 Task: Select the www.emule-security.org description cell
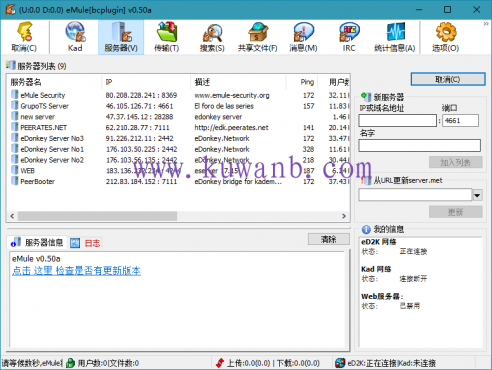coord(232,95)
